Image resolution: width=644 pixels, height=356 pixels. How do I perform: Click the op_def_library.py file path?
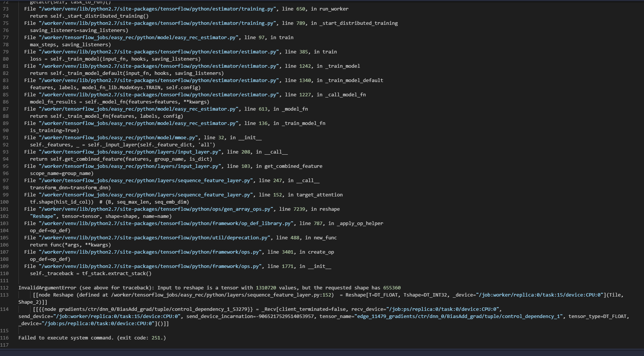click(x=166, y=223)
